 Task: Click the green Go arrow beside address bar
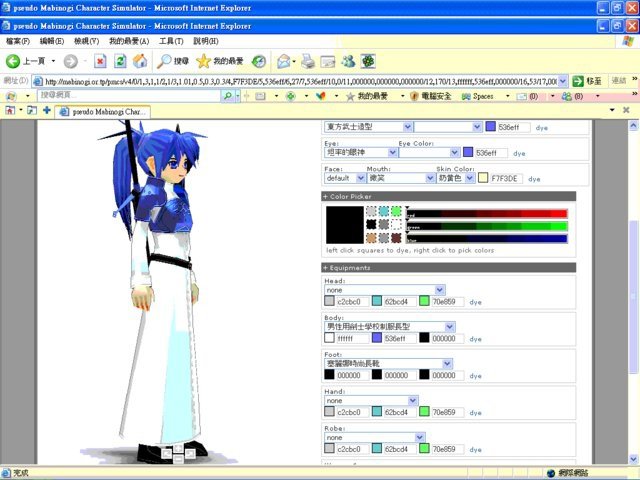point(578,81)
